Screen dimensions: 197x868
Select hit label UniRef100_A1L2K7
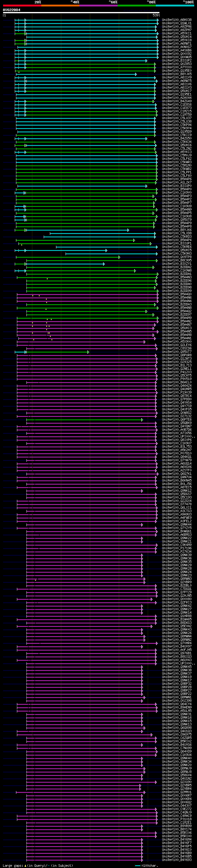coord(177,183)
